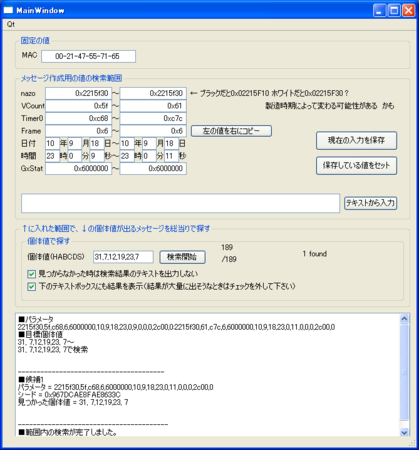Open the Qt menu
Image resolution: width=419 pixels, height=450 pixels.
pos(11,24)
